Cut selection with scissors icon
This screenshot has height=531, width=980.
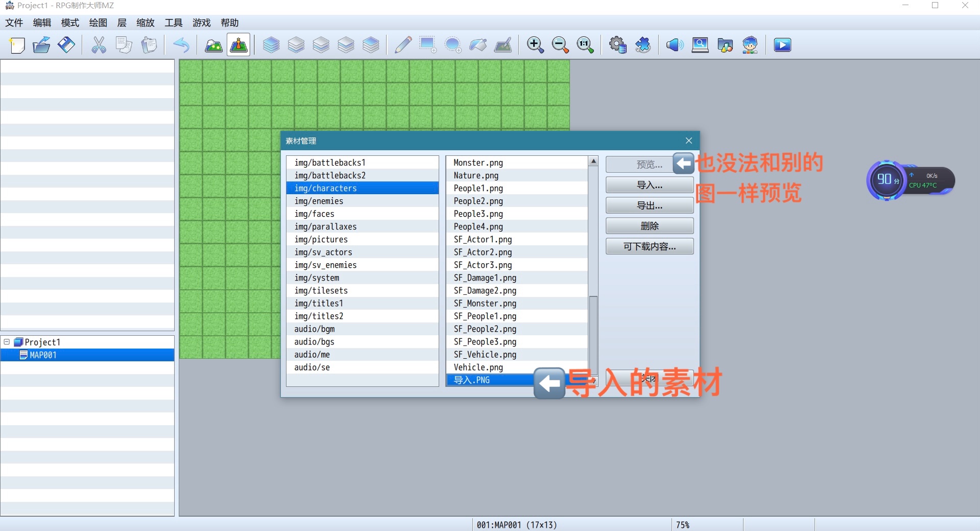pos(99,45)
